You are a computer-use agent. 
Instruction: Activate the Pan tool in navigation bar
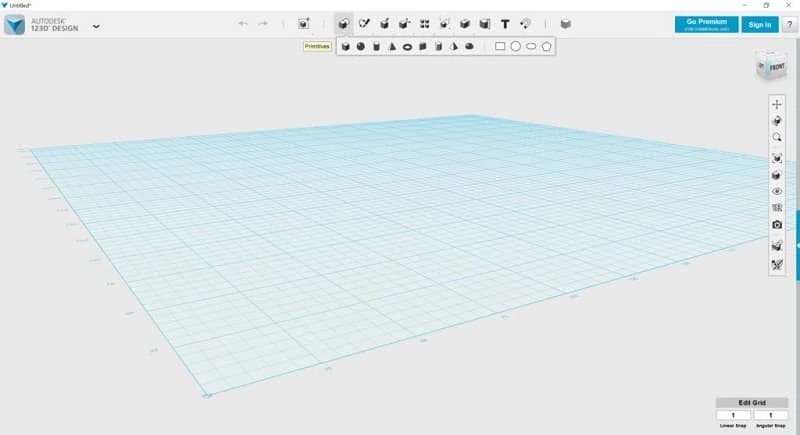[777, 104]
